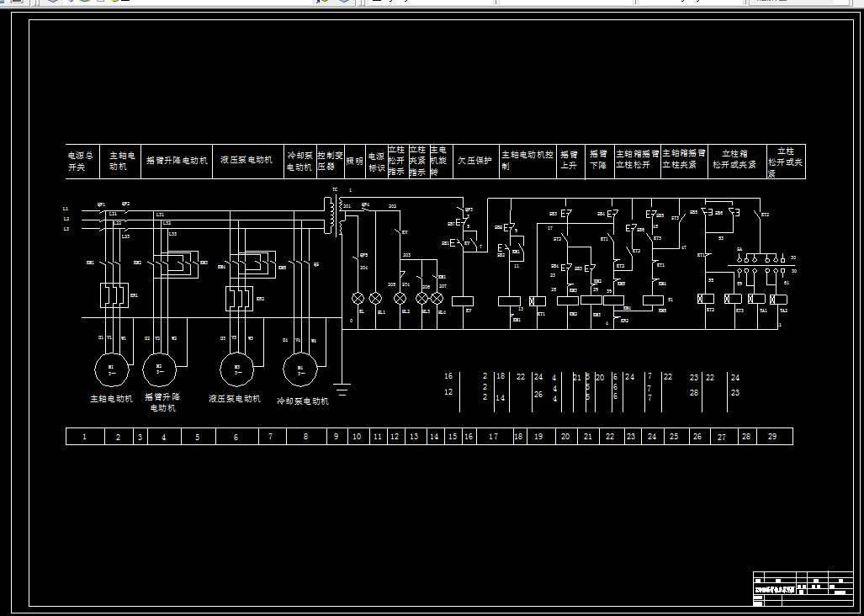The image size is (864, 616).
Task: Click the 摇臂上升 header cell
Action: [x=570, y=162]
